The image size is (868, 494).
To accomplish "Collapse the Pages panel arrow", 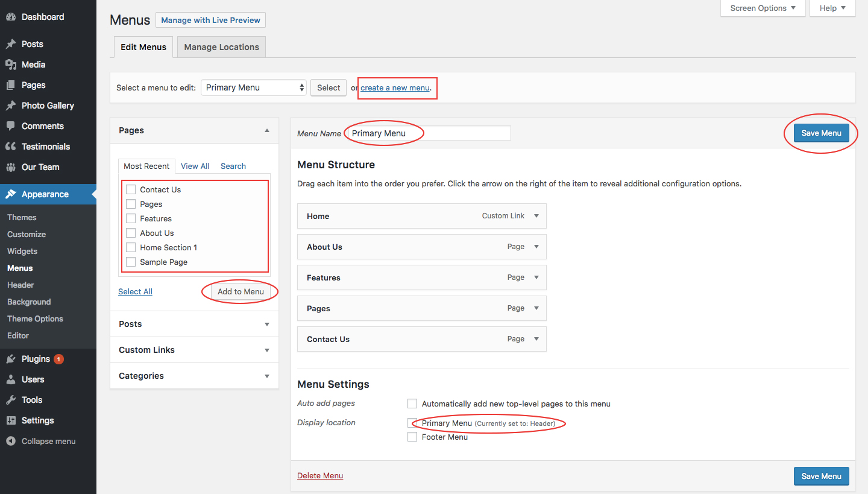I will point(267,130).
